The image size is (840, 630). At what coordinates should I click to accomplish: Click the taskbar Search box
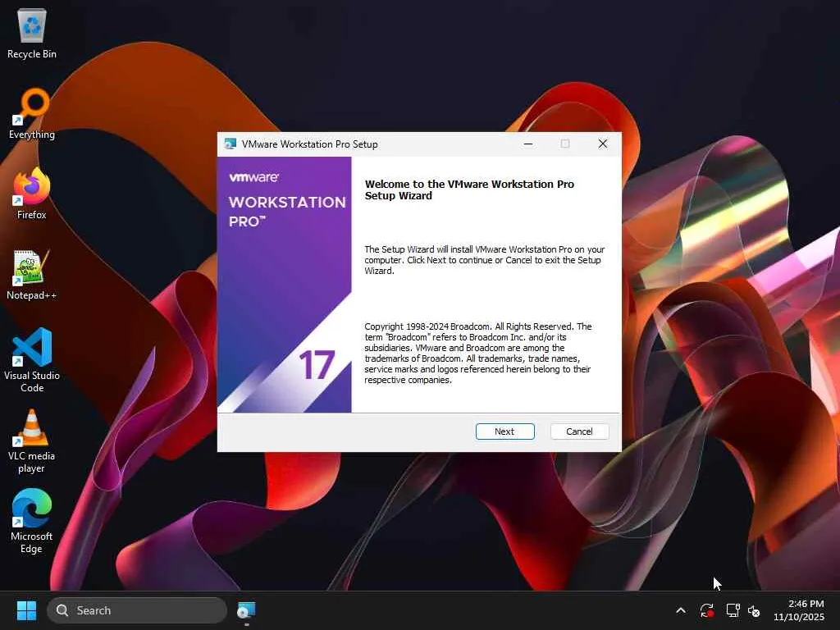pos(137,610)
